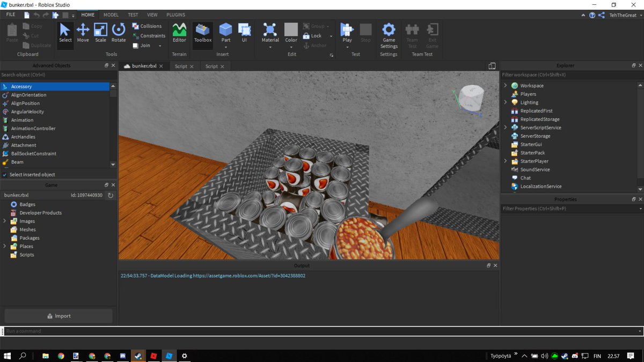Viewport: 644px width, 362px height.
Task: Close the Output panel
Action: (x=495, y=265)
